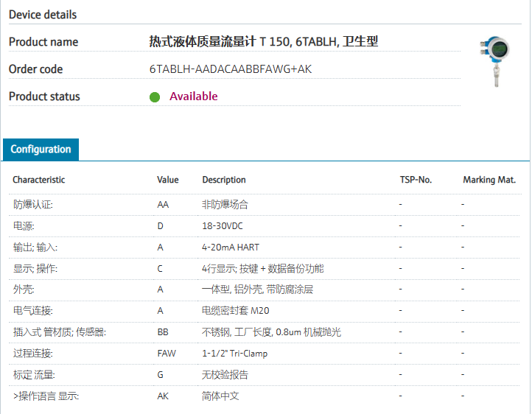Click the green Available status dot
Viewport: 532px width, 414px height.
coord(155,97)
